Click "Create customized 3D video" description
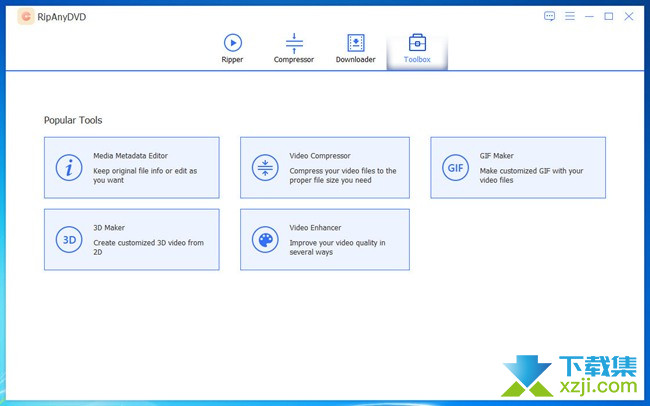 tap(148, 247)
